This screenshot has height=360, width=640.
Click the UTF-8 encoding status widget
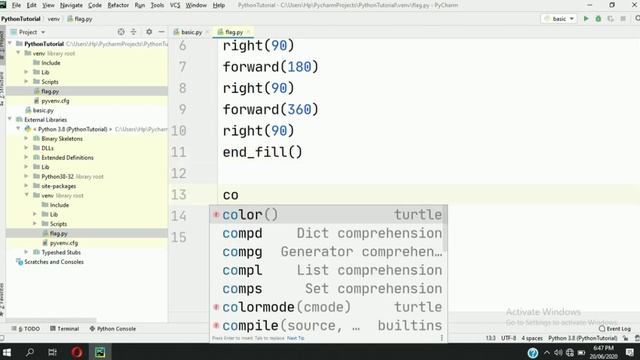coord(508,338)
